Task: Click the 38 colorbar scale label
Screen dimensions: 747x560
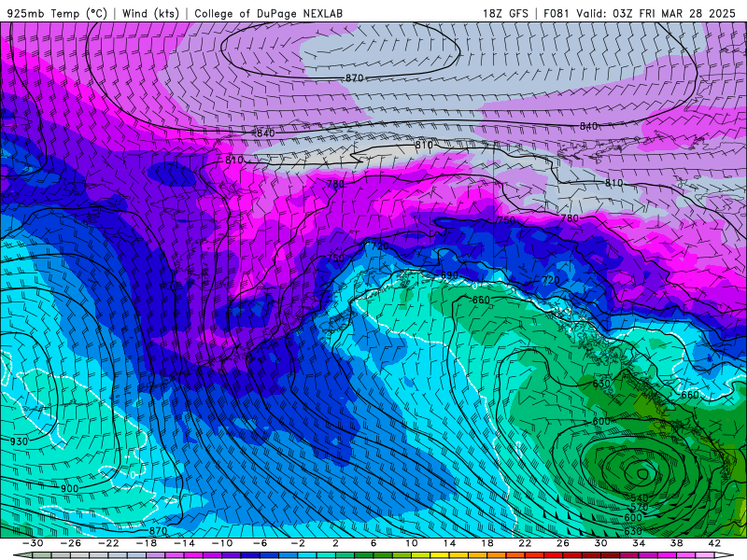Action: pos(676,543)
